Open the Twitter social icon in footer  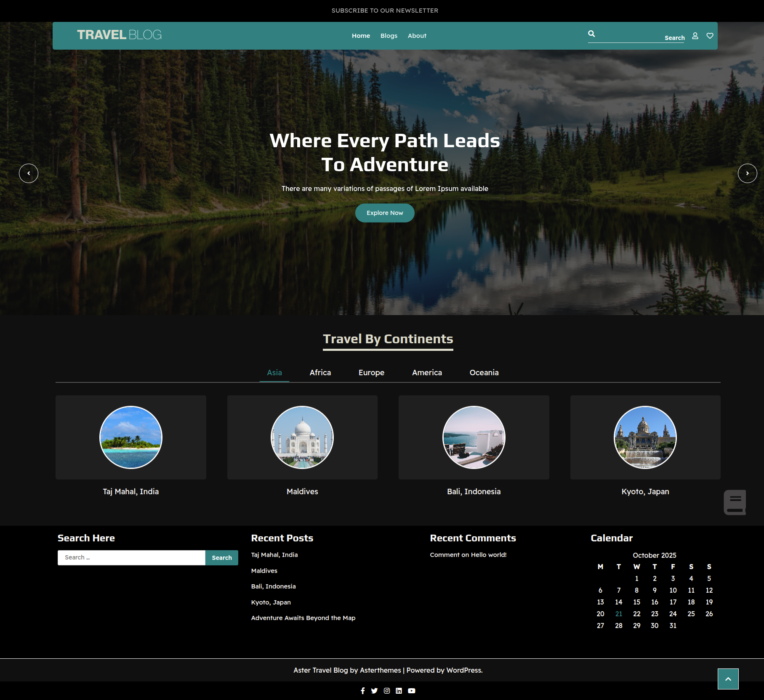(374, 691)
